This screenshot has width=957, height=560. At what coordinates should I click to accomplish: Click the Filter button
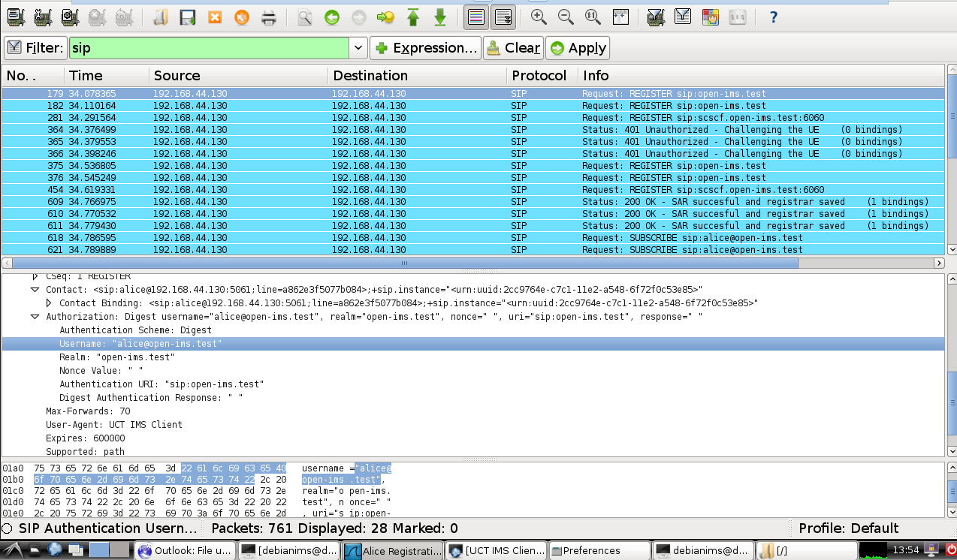[x=35, y=48]
